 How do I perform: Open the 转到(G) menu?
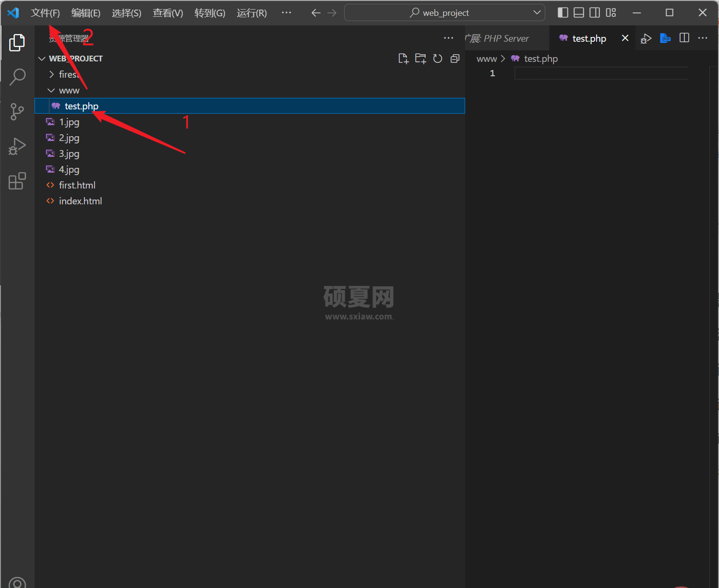210,13
